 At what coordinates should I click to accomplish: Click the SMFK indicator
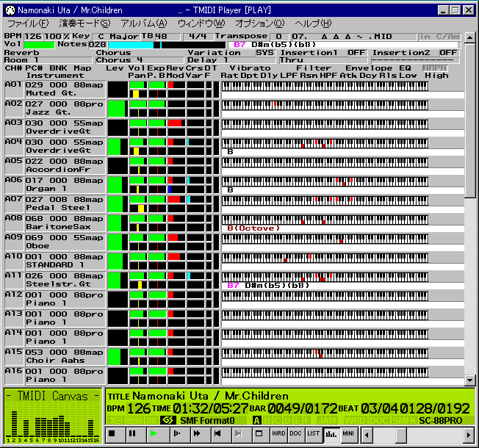(405, 421)
